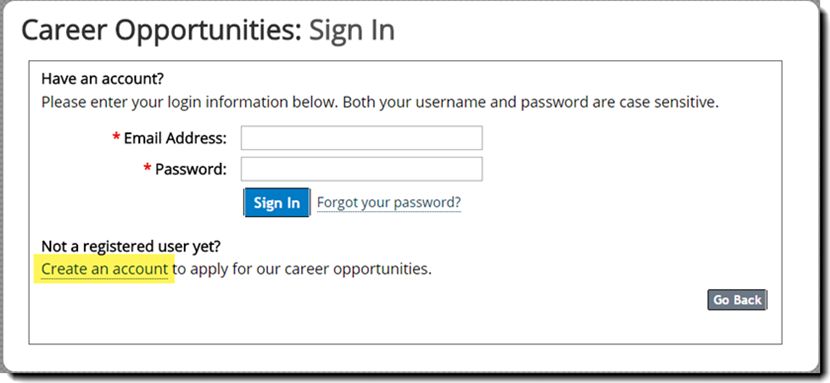
Task: Open the Forgot your password link
Action: pyautogui.click(x=389, y=203)
